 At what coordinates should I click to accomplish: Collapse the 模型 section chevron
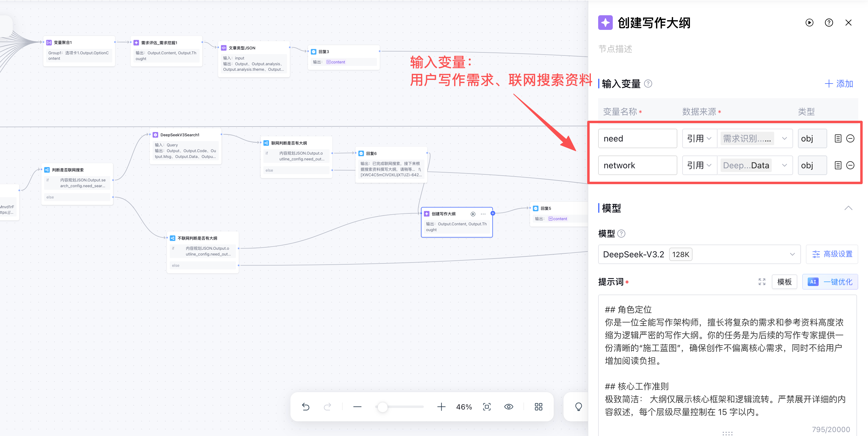(848, 208)
